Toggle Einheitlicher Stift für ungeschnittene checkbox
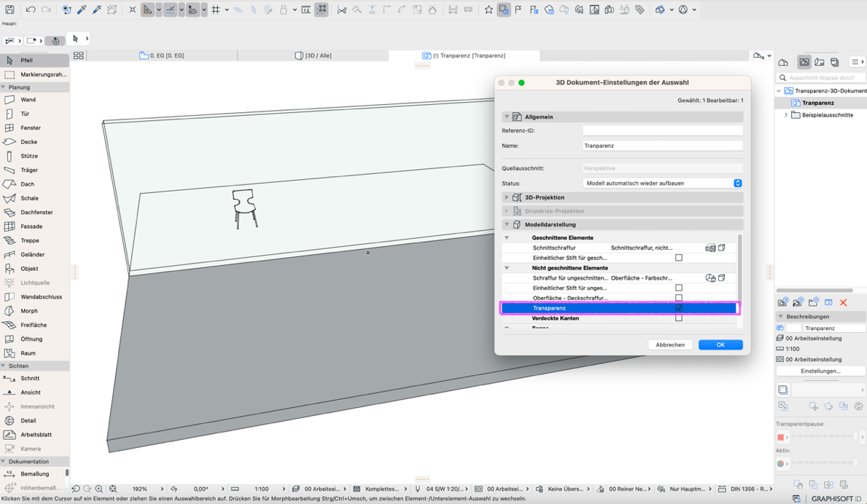 679,288
